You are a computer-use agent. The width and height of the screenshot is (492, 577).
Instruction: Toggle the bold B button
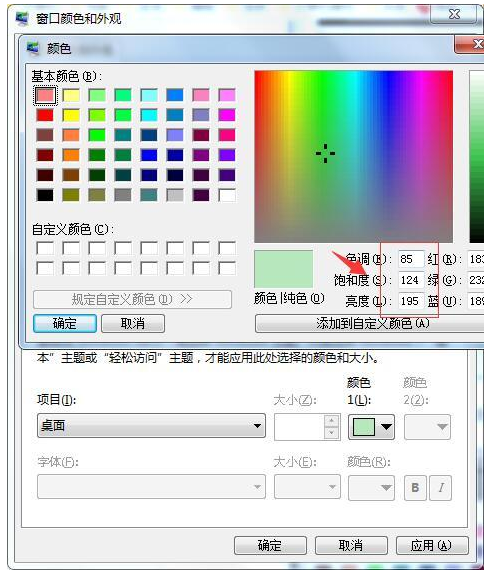click(415, 488)
